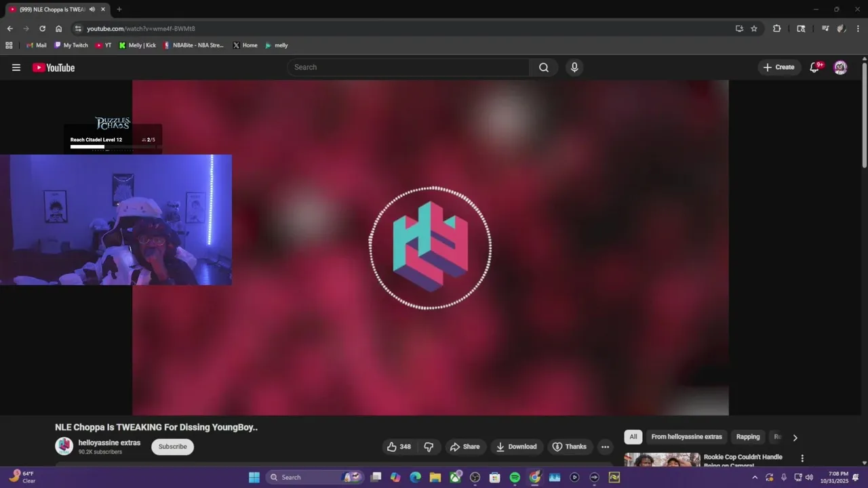
Task: Open YouTube account avatar menu
Action: [840, 67]
